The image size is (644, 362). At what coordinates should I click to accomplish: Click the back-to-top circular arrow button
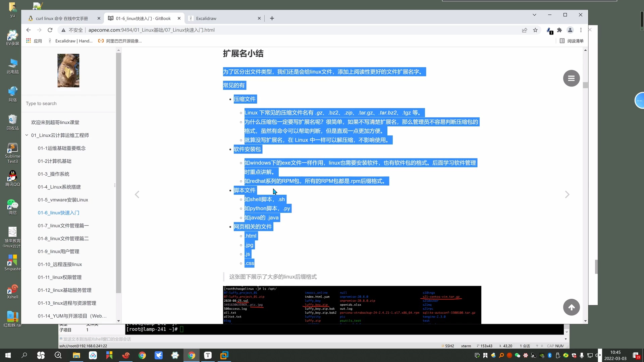[x=571, y=307]
